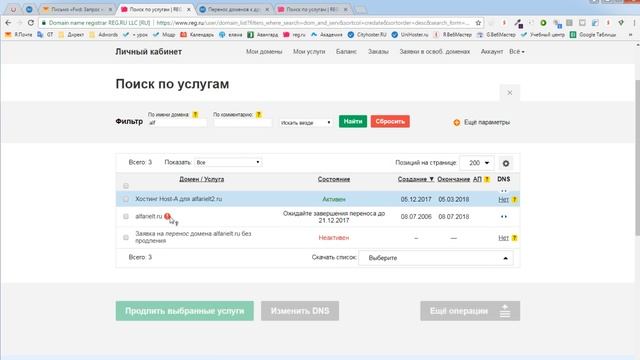The height and width of the screenshot is (360, 640).
Task: Click help icon beside По комментарию
Action: pyautogui.click(x=259, y=115)
